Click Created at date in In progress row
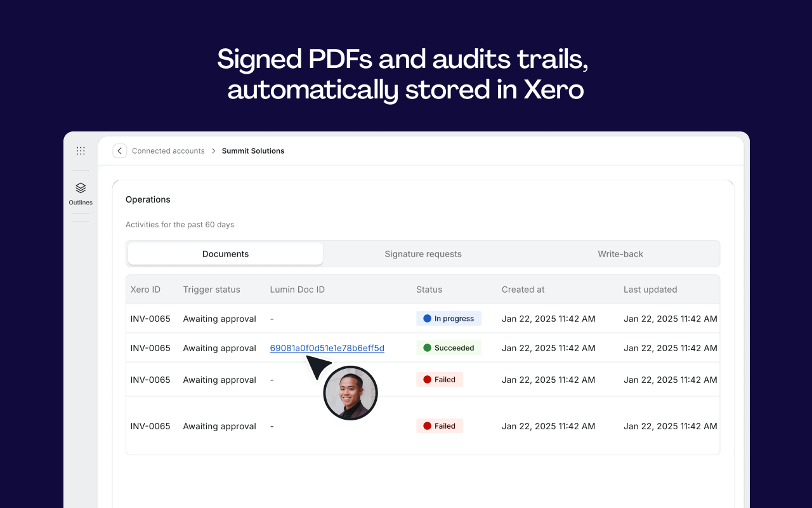 [x=549, y=319]
